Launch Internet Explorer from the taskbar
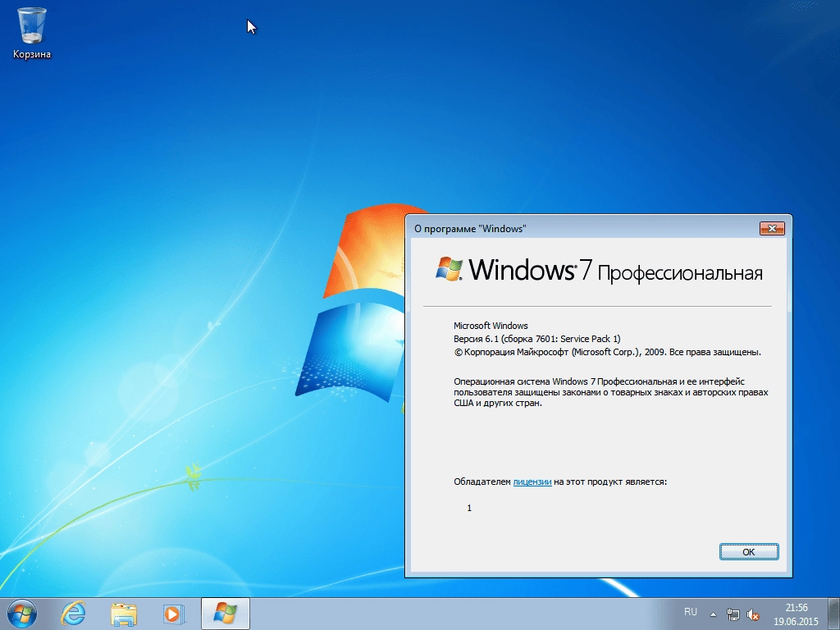 click(x=73, y=614)
